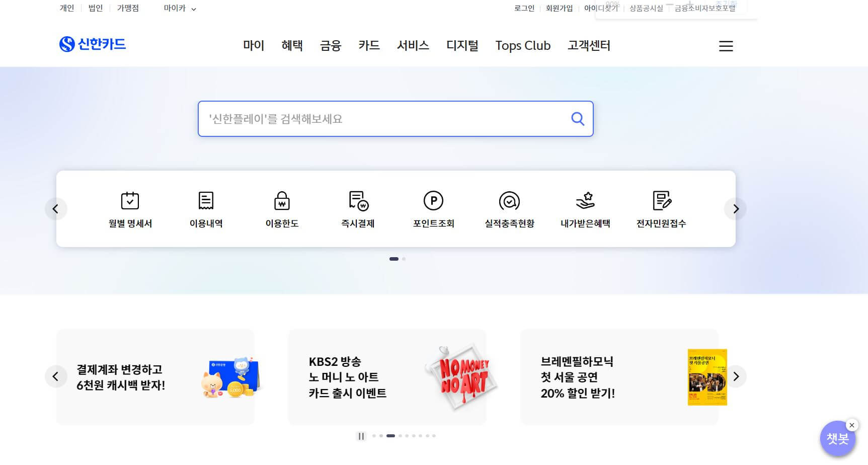868x465 pixels.
Task: Pause the event banner carousel
Action: (x=361, y=436)
